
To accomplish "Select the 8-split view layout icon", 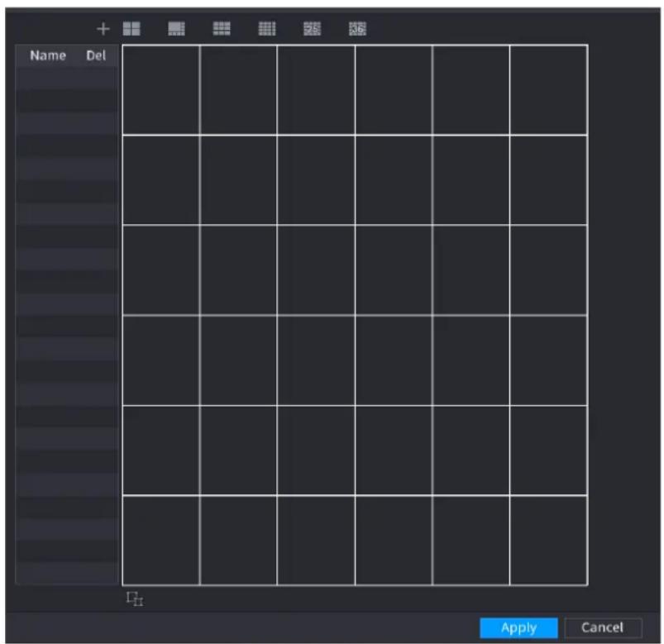I will pyautogui.click(x=176, y=29).
